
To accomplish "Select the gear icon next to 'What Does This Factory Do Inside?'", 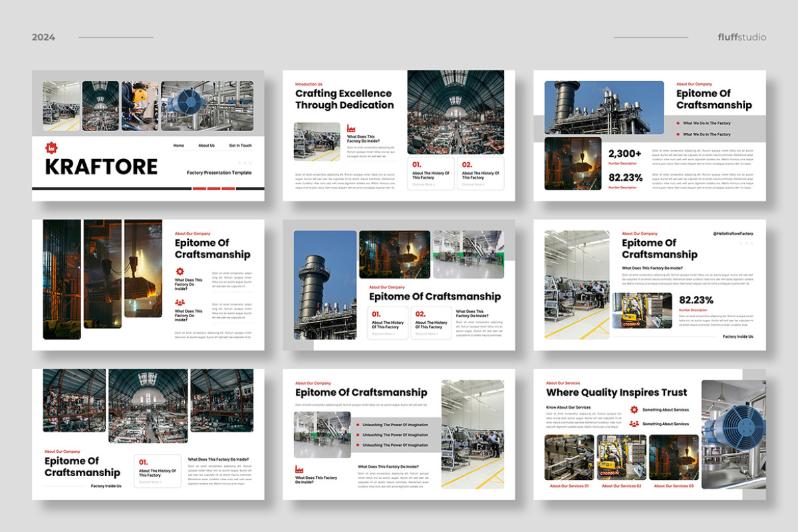I will [180, 271].
